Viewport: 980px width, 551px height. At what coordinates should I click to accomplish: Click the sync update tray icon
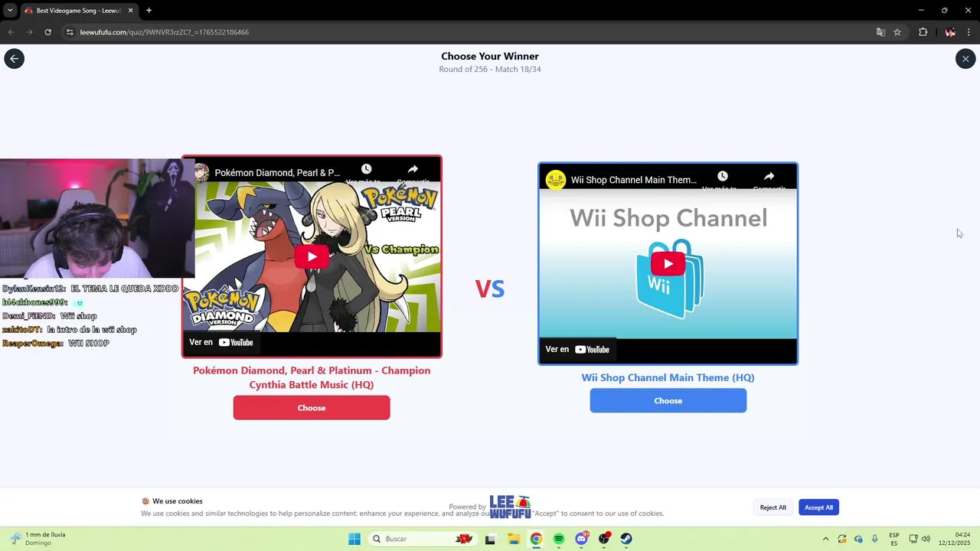(841, 539)
